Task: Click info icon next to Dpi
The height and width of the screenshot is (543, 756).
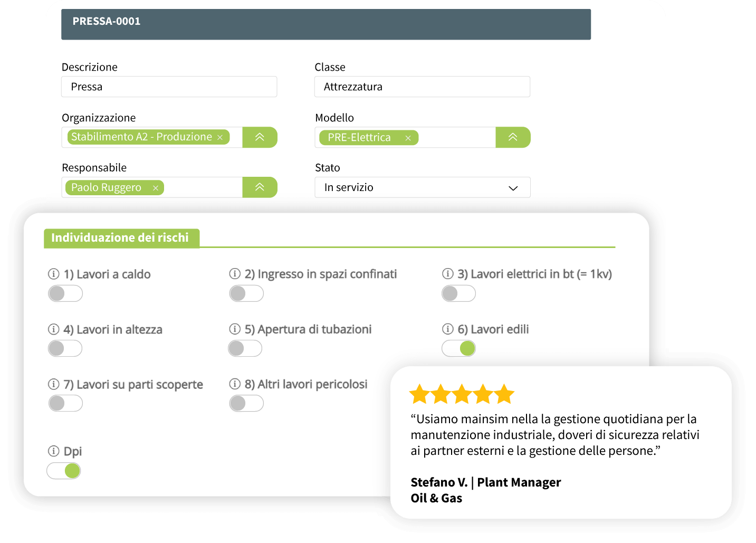Action: [54, 451]
